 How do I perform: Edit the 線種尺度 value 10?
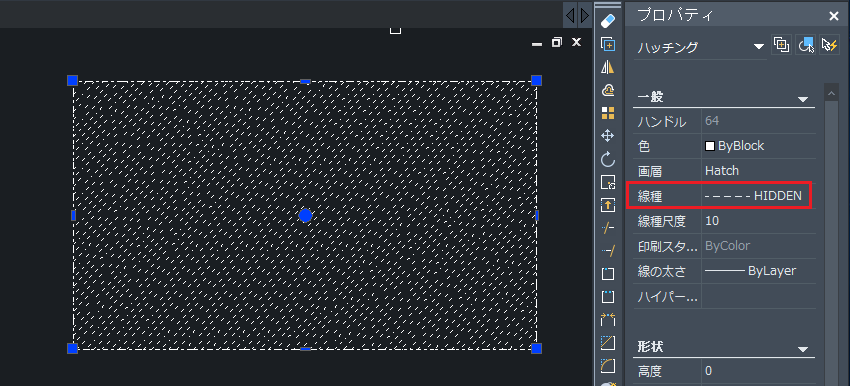758,221
